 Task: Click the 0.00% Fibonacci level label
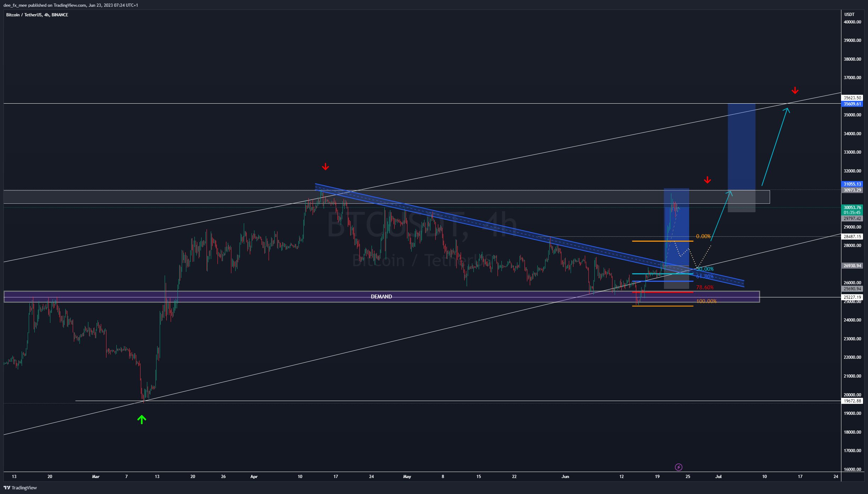point(703,236)
